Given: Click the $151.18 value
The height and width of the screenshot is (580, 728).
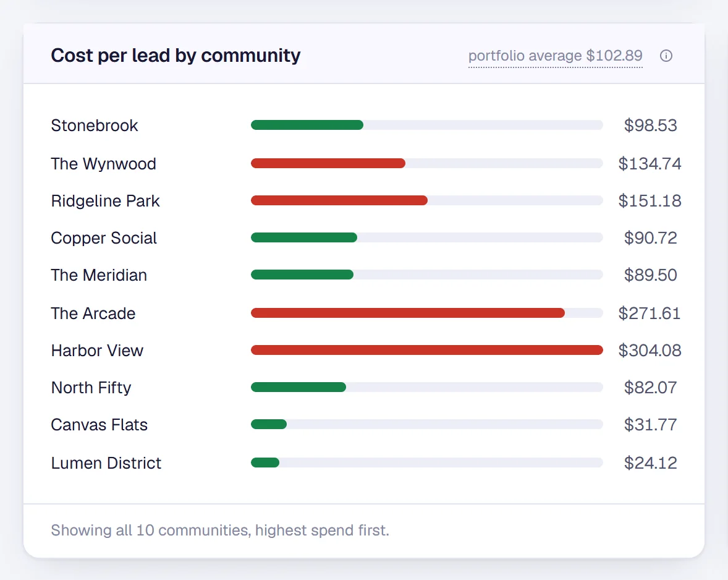Looking at the screenshot, I should coord(650,200).
